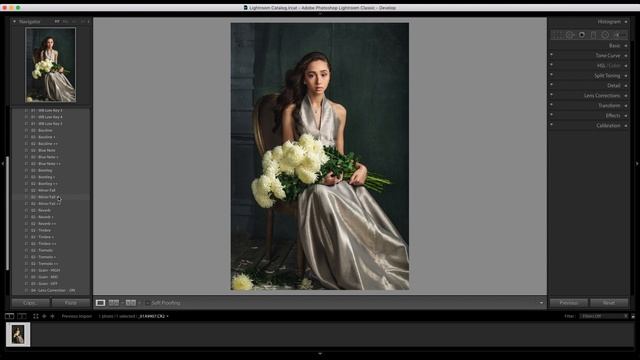Click Previous Import source label

click(77, 316)
